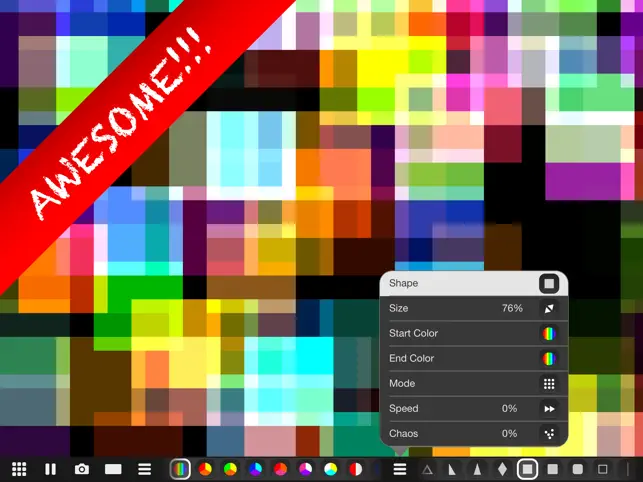Choose the right-angle triangle shape
The image size is (643, 482).
click(x=452, y=469)
